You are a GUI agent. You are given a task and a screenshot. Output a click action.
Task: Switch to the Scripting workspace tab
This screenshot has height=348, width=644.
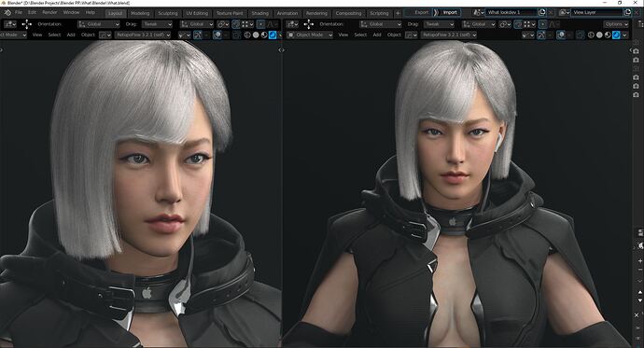tap(379, 13)
